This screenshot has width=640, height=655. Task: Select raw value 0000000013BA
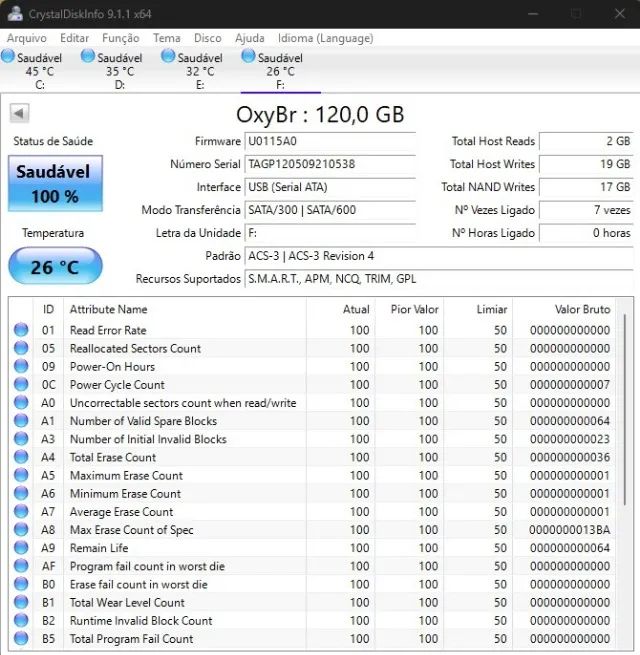(x=569, y=530)
